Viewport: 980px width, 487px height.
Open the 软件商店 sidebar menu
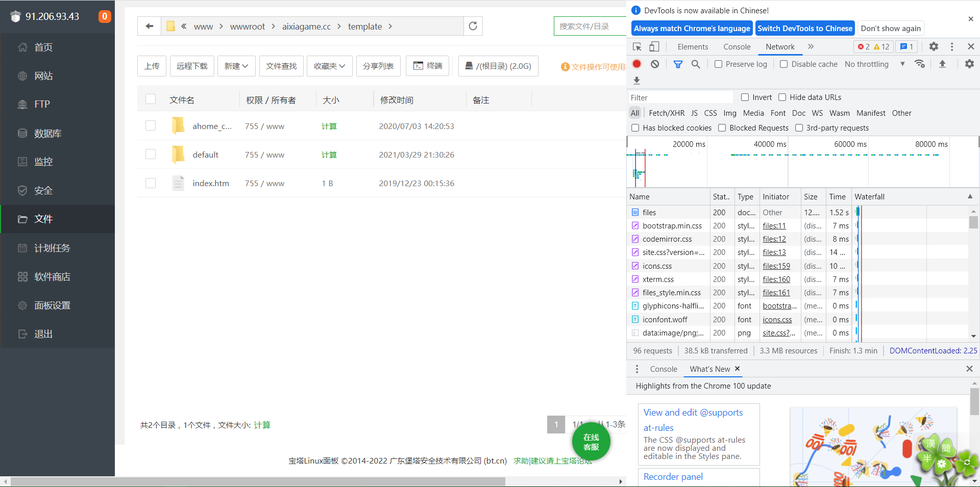[57, 276]
